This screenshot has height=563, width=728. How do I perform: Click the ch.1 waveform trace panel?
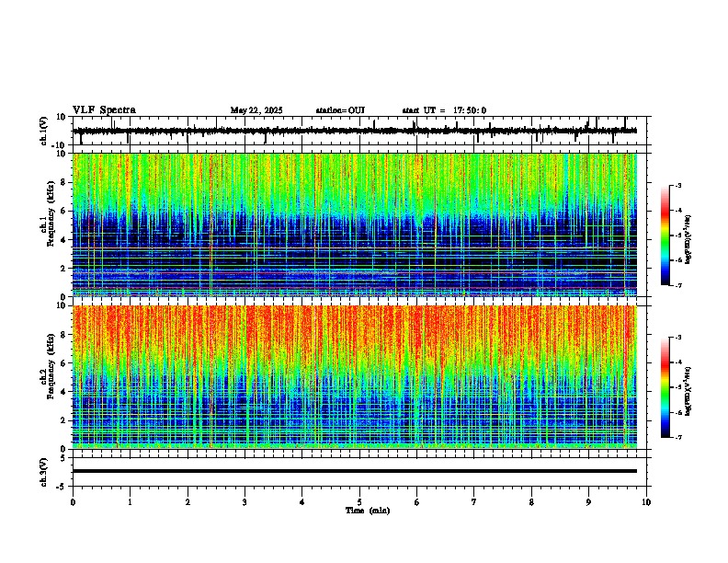[x=359, y=131]
